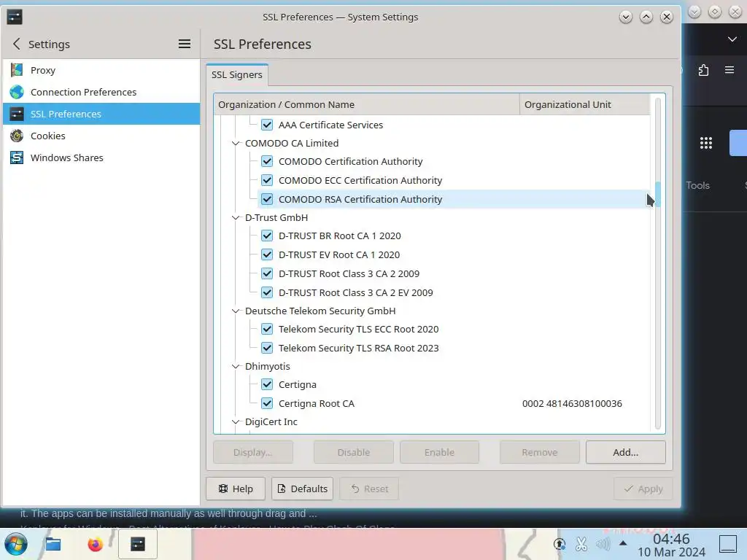Viewport: 747px width, 560px height.
Task: Collapse the DigiCert Inc group
Action: click(x=236, y=421)
